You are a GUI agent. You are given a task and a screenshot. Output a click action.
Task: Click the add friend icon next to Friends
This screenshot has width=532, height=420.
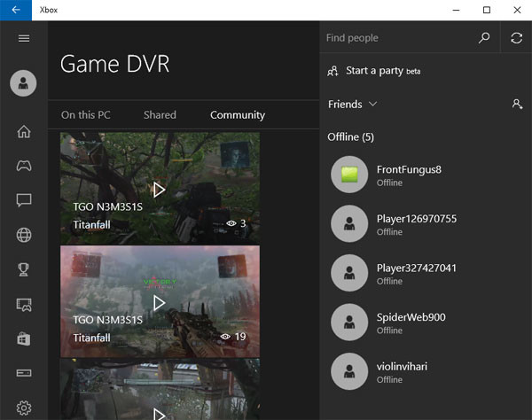click(517, 104)
